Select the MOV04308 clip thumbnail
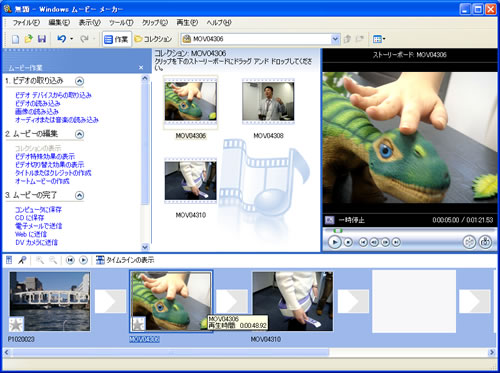This screenshot has width=500, height=373. [x=268, y=101]
